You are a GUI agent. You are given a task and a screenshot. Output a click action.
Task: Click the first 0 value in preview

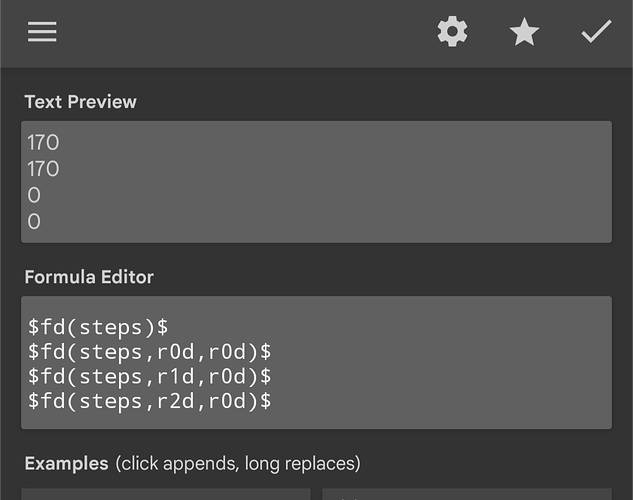tap(34, 195)
